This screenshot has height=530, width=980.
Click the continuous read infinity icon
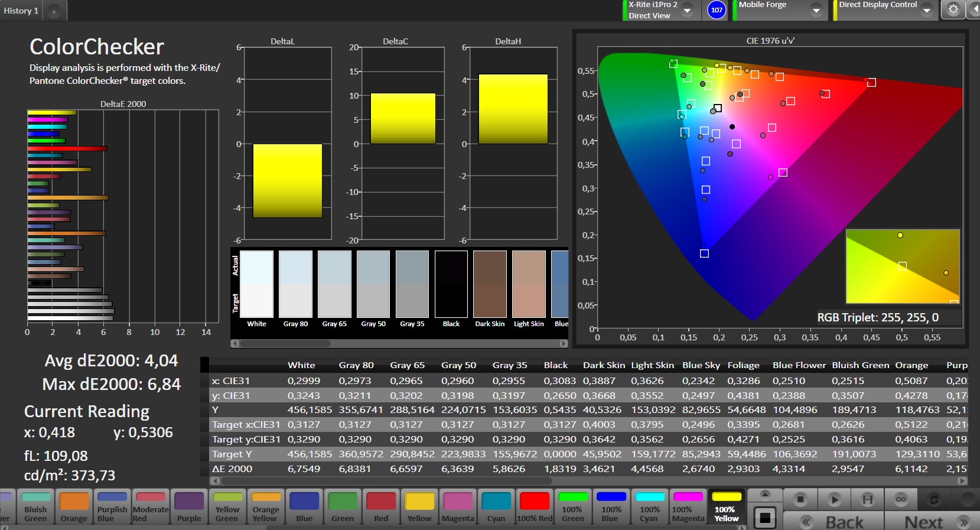tap(900, 499)
